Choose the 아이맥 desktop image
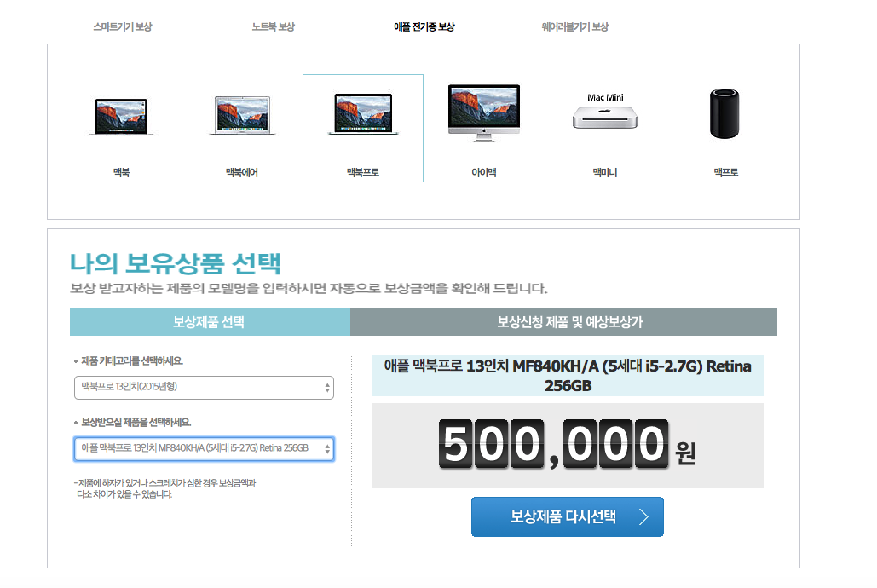This screenshot has height=588, width=877. [484, 113]
